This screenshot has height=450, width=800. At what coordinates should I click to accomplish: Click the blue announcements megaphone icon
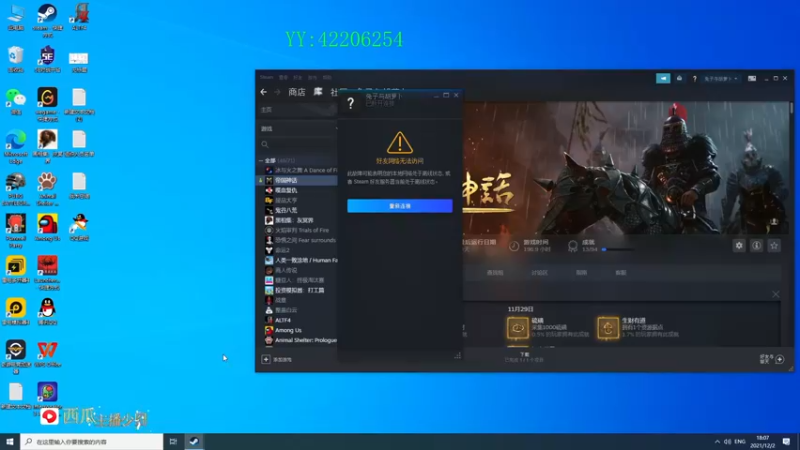tap(663, 79)
